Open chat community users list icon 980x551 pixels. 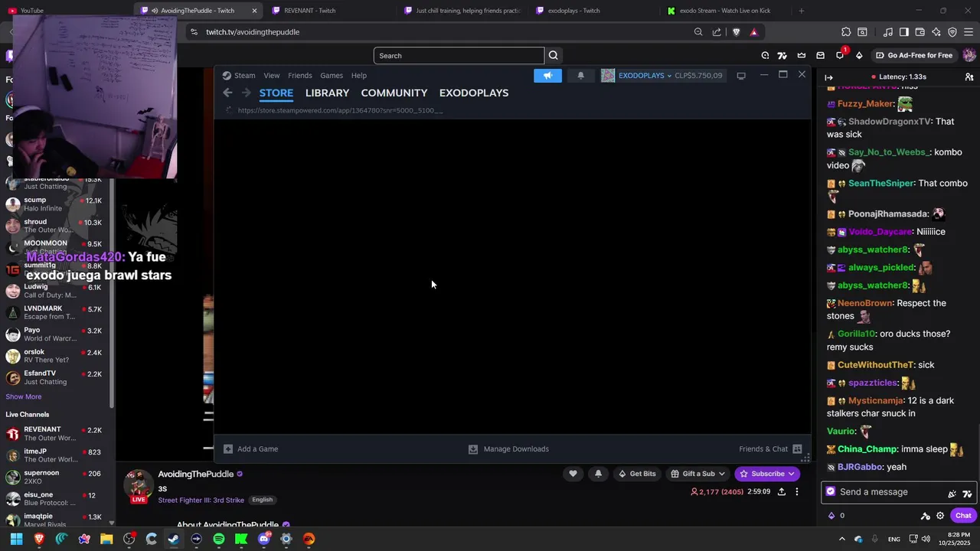point(969,77)
